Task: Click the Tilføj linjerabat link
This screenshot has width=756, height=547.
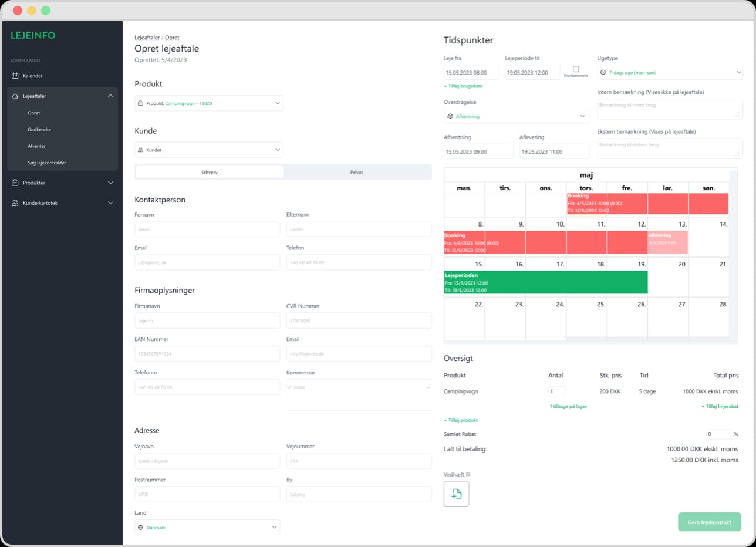Action: pyautogui.click(x=719, y=406)
